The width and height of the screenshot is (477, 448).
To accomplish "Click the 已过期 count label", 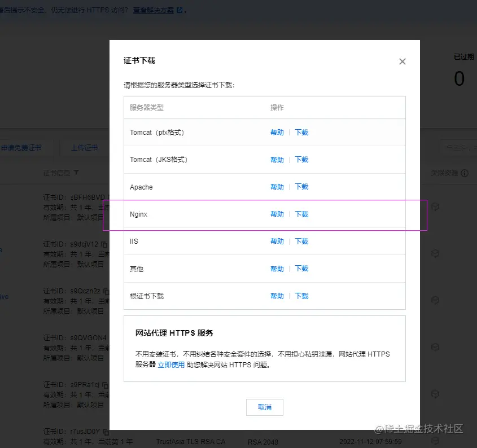I will 463,57.
